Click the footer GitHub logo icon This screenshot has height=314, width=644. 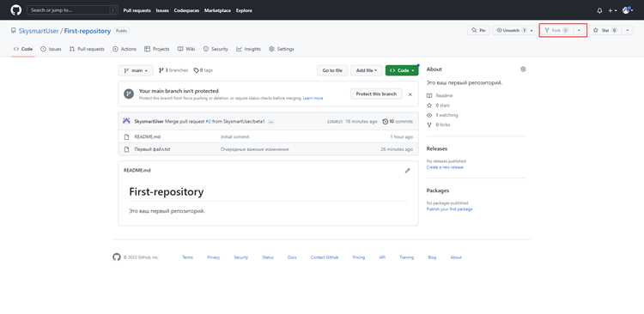(117, 257)
